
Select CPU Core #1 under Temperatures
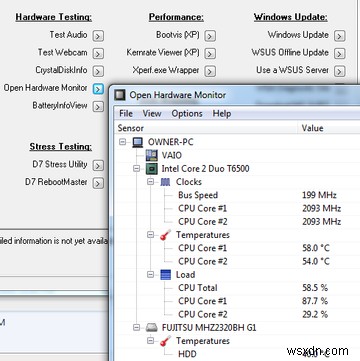coord(237,248)
